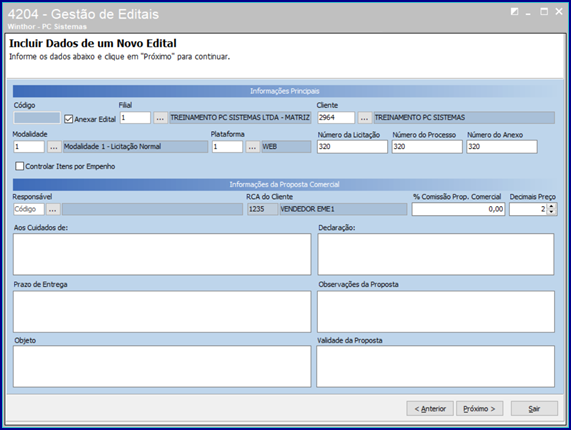571x430 pixels.
Task: Click the WEB platform description
Action: click(286, 147)
